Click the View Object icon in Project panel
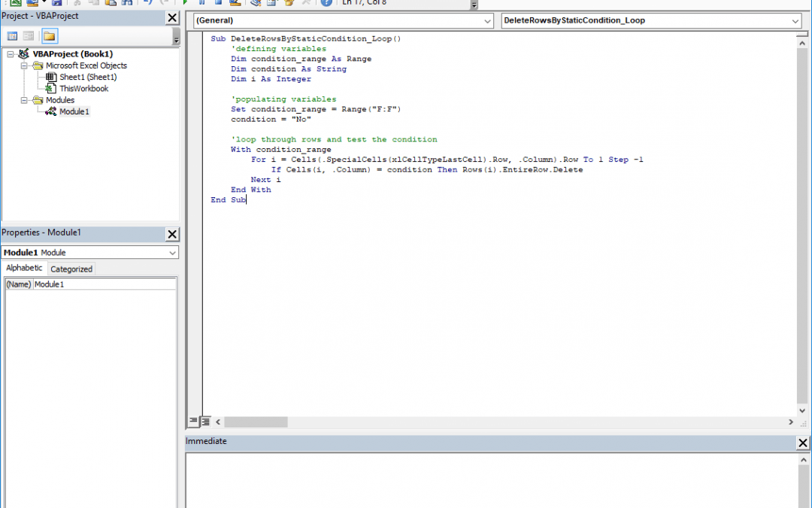Viewport: 812px width, 508px height. pos(29,36)
